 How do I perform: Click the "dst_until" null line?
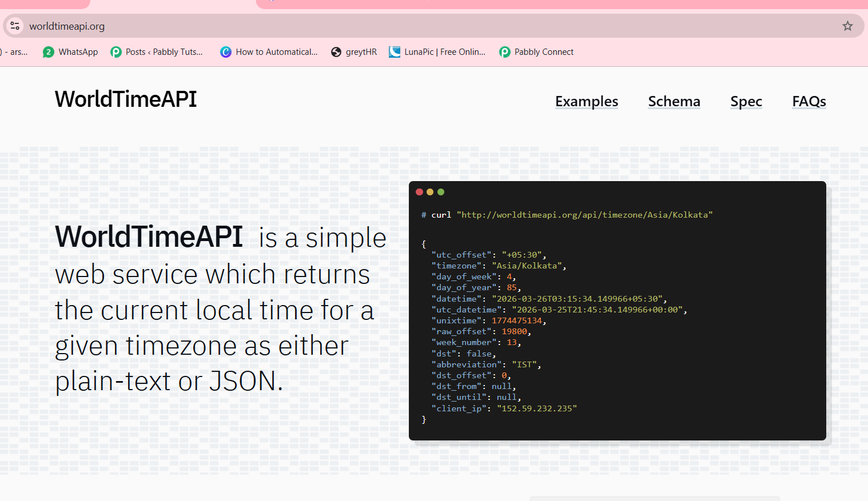tap(476, 397)
